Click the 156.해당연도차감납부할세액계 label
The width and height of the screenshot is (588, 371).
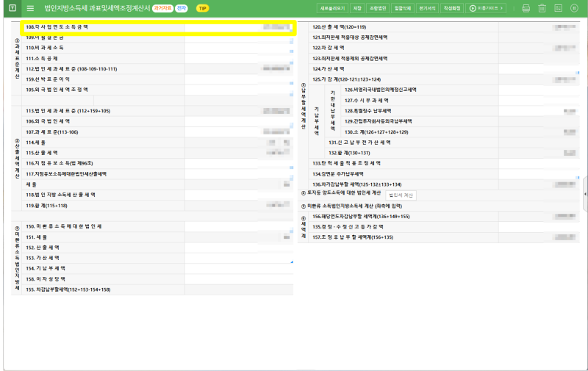[361, 216]
